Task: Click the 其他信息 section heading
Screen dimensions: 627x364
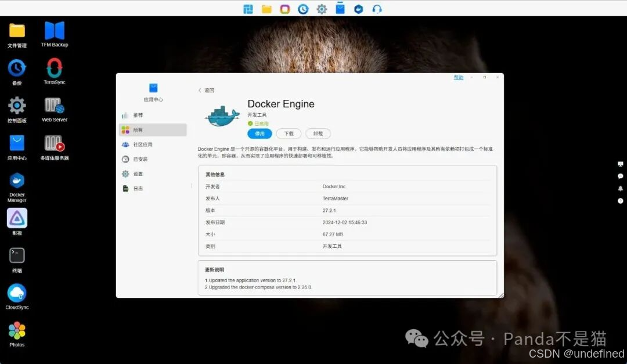Action: (x=215, y=174)
